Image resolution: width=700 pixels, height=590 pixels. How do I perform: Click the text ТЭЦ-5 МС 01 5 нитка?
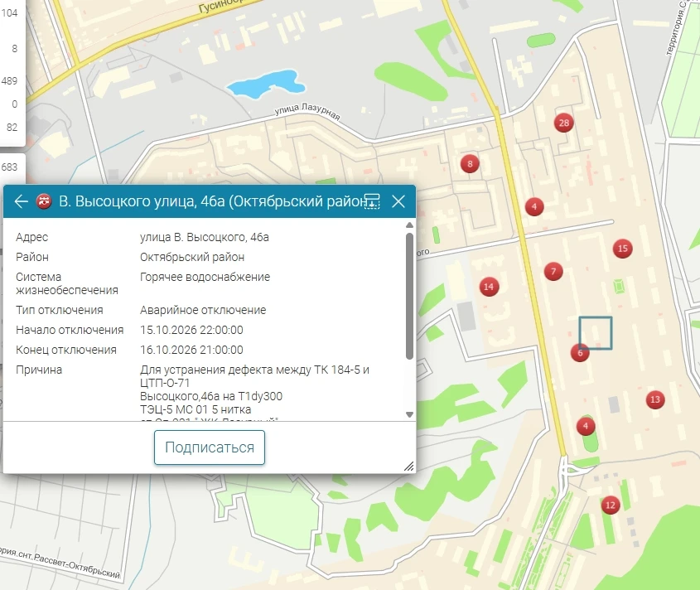click(196, 409)
